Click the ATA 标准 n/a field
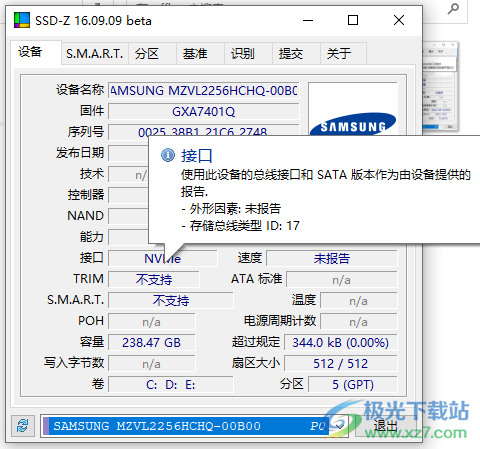Image resolution: width=480 pixels, height=449 pixels. (342, 279)
